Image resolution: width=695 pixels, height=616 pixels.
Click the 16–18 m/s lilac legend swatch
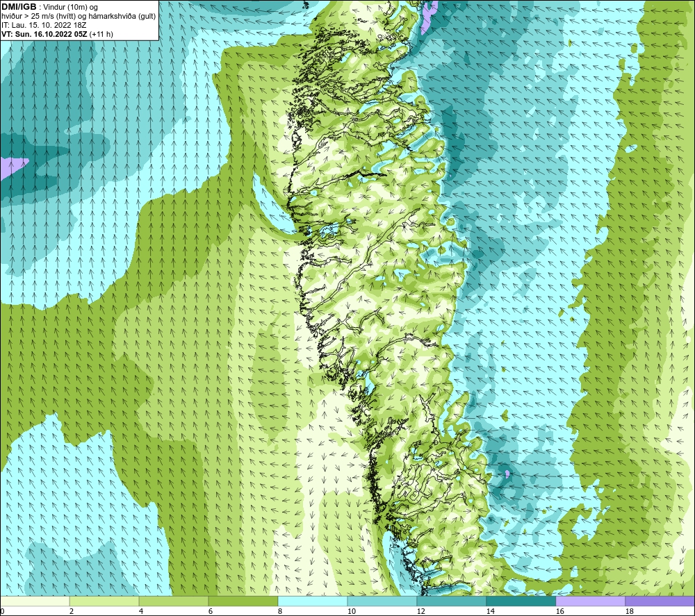[590, 601]
